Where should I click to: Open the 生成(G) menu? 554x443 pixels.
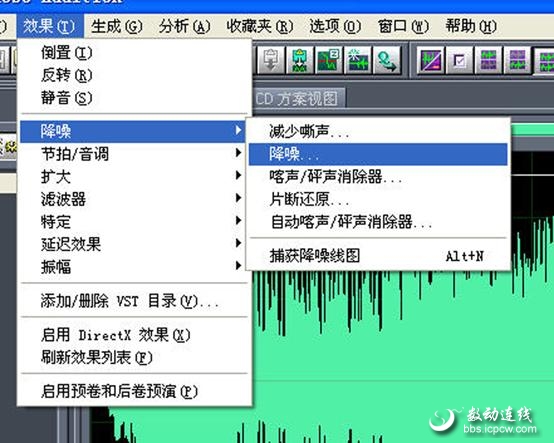tap(117, 26)
